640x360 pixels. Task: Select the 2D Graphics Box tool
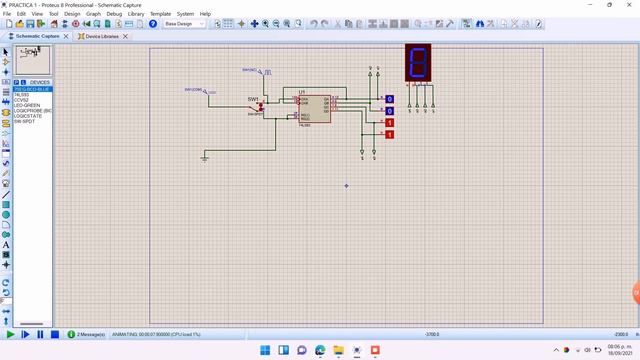[x=6, y=204]
